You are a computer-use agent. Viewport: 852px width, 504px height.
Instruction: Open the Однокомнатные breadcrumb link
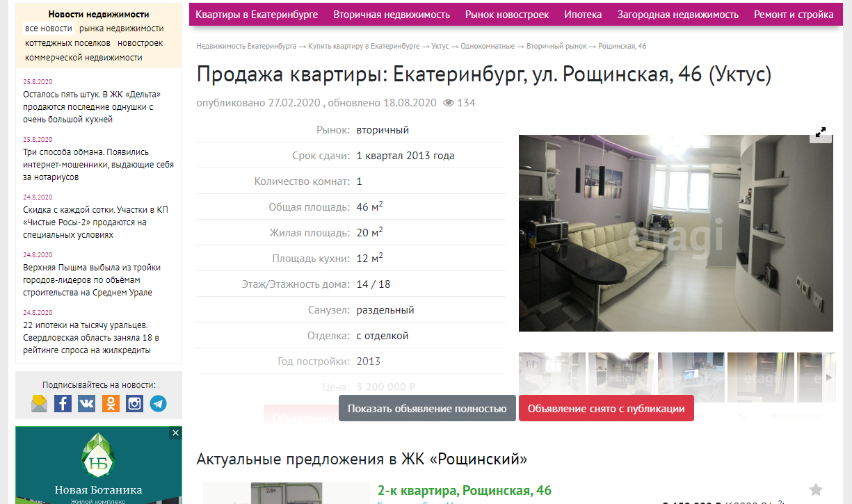point(488,47)
